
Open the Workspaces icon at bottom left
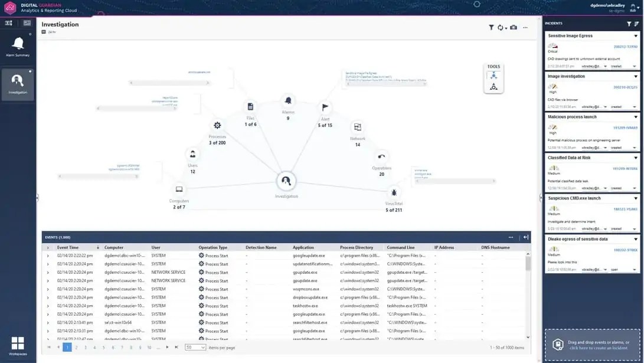[x=17, y=343]
